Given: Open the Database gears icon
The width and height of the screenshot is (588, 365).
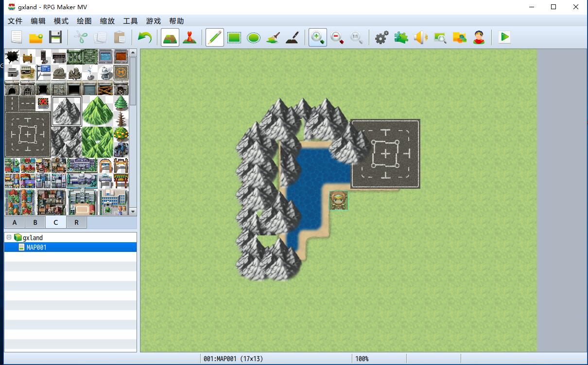Looking at the screenshot, I should (382, 37).
